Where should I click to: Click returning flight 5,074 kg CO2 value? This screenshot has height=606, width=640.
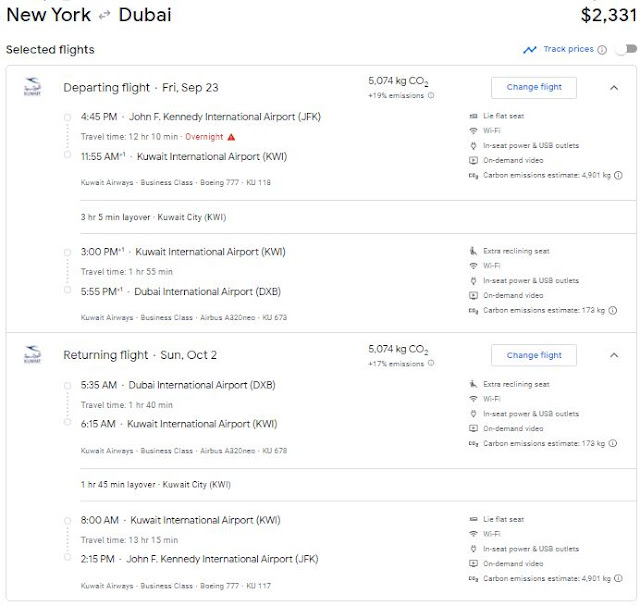coord(398,349)
